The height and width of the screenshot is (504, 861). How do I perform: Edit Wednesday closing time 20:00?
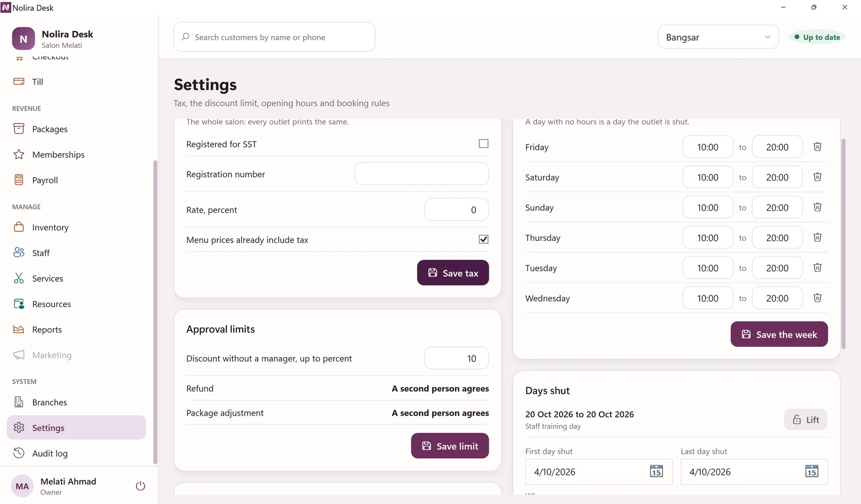777,298
